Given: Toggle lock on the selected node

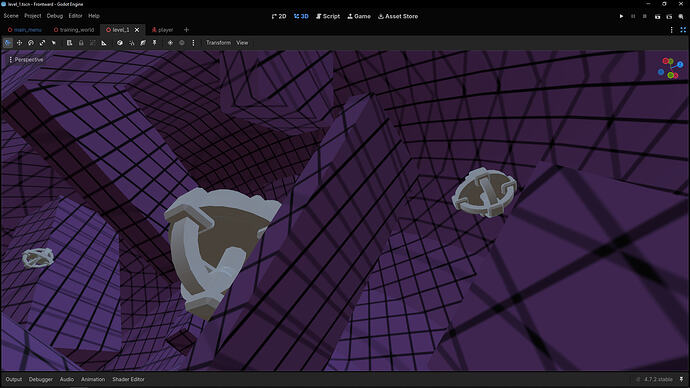Looking at the screenshot, I should pos(81,43).
